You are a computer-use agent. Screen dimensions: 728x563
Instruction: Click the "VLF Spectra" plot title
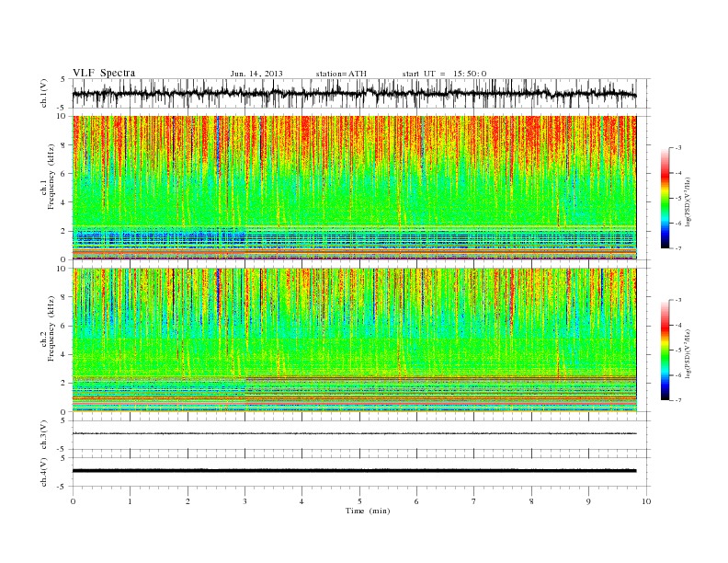(x=104, y=73)
